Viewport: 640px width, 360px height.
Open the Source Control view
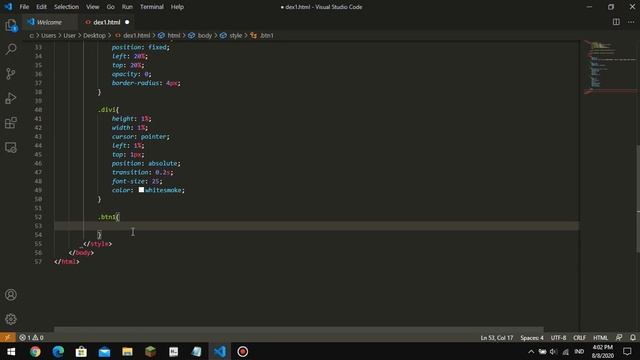click(x=11, y=74)
